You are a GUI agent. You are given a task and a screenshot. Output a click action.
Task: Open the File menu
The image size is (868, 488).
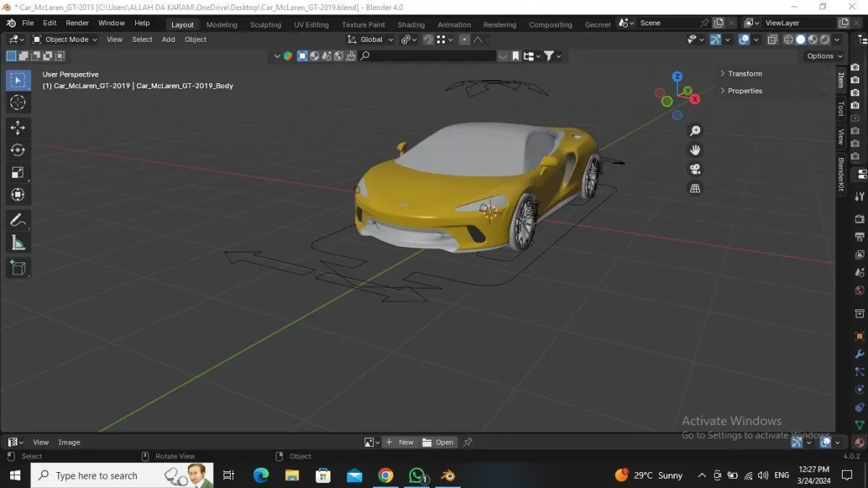pyautogui.click(x=27, y=23)
